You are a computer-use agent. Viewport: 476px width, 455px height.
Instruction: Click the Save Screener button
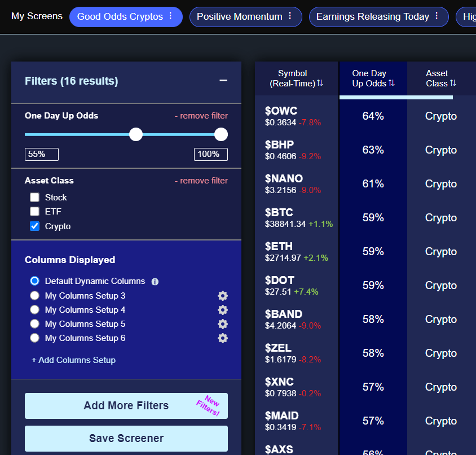pyautogui.click(x=126, y=438)
